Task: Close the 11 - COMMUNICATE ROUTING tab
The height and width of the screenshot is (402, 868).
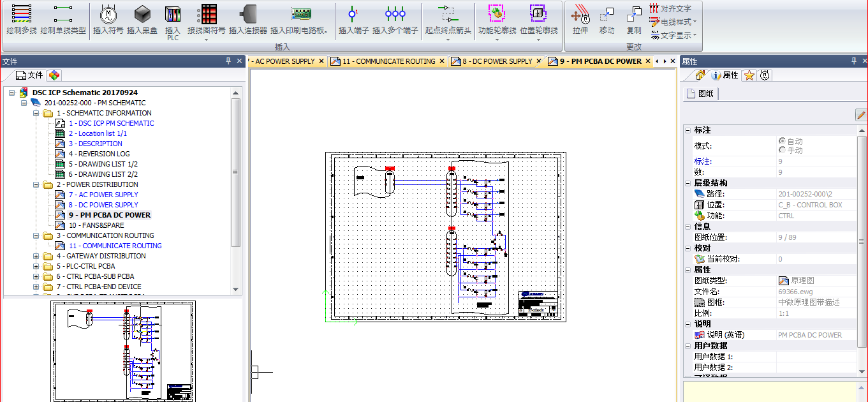Action: click(x=442, y=61)
